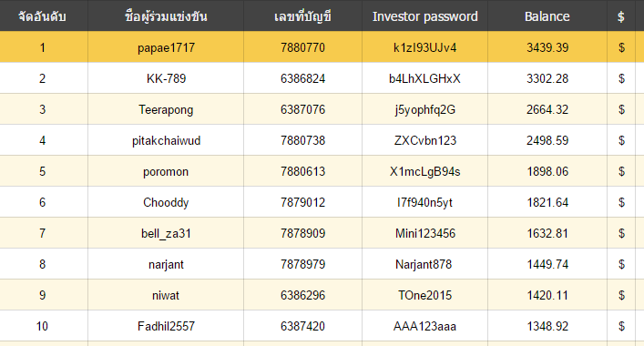Click the dollar sign in top-ranked row

621,47
